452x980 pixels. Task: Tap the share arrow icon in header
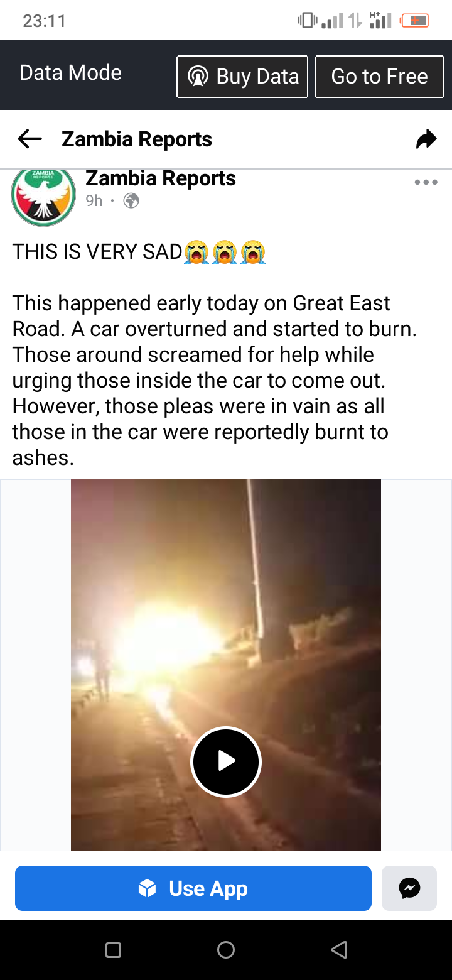[x=426, y=139]
